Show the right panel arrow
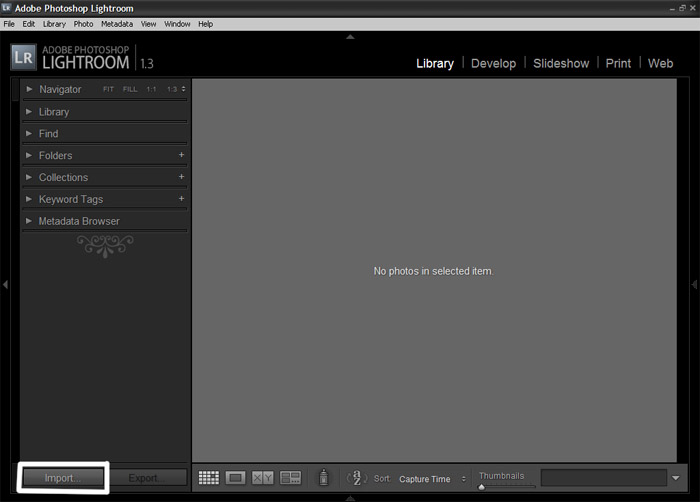Image resolution: width=700 pixels, height=502 pixels. click(695, 284)
